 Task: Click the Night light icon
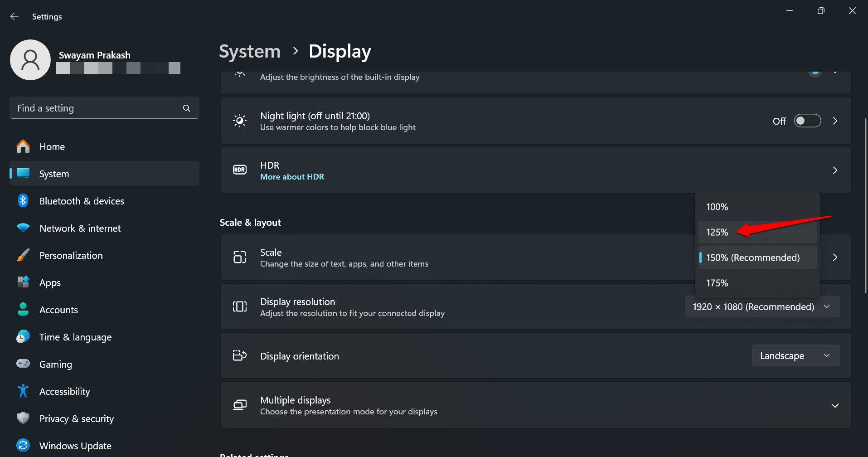pyautogui.click(x=239, y=121)
